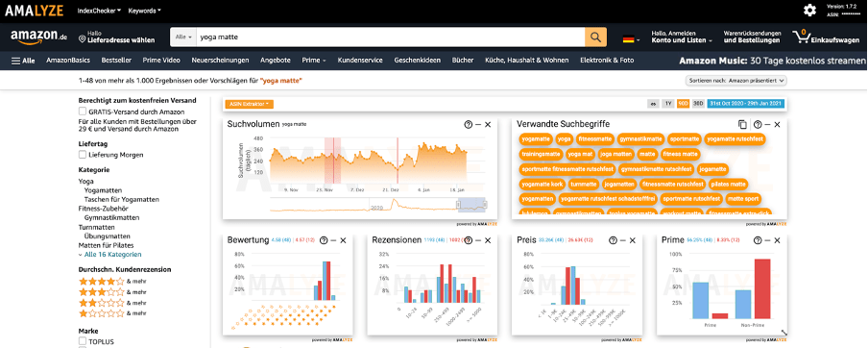This screenshot has height=348, width=868.
Task: Click the delivery location pin icon
Action: [82, 38]
